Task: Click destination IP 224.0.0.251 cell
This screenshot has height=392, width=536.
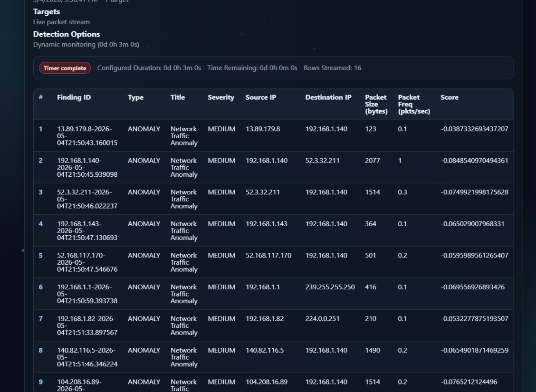Action: click(x=322, y=319)
